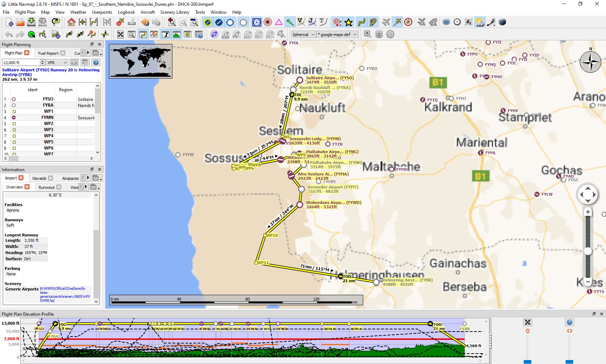The height and width of the screenshot is (364, 606).
Task: Click the yellow star userpoints icon
Action: pos(348,22)
